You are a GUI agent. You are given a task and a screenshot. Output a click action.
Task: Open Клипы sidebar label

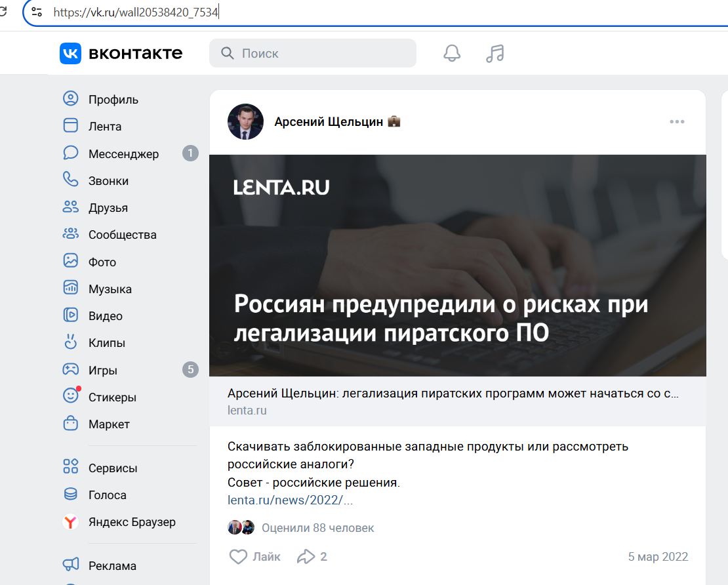coord(107,342)
